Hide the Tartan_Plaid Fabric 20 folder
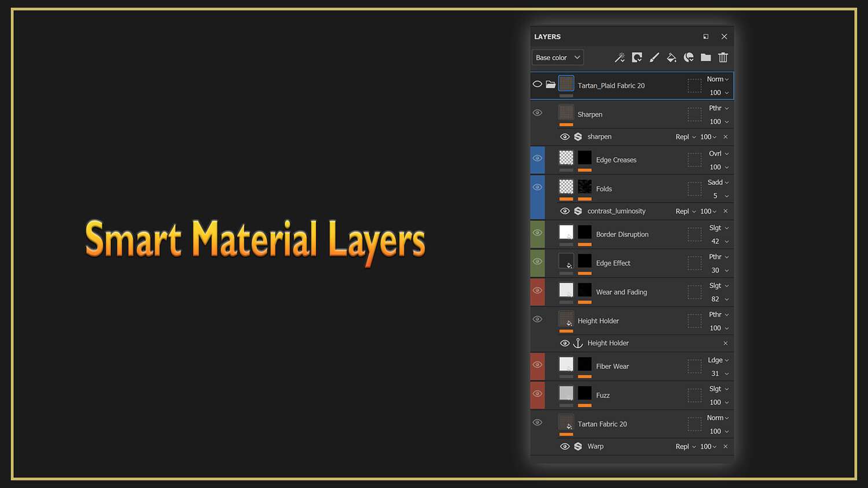Viewport: 868px width, 488px height. point(538,84)
